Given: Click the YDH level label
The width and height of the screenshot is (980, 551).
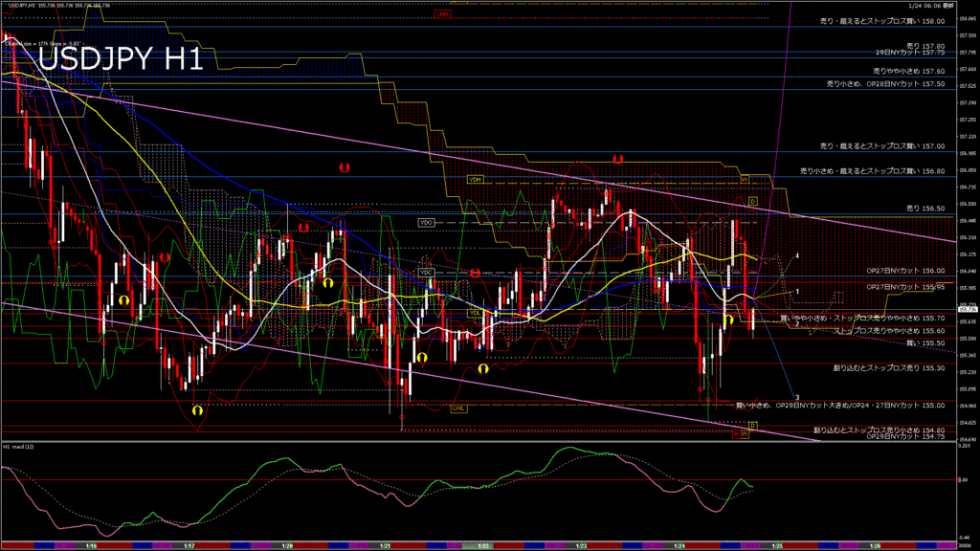Looking at the screenshot, I should [475, 179].
